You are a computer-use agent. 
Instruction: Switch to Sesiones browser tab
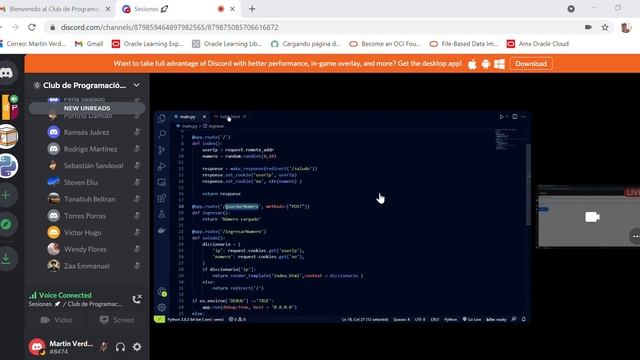pos(178,9)
